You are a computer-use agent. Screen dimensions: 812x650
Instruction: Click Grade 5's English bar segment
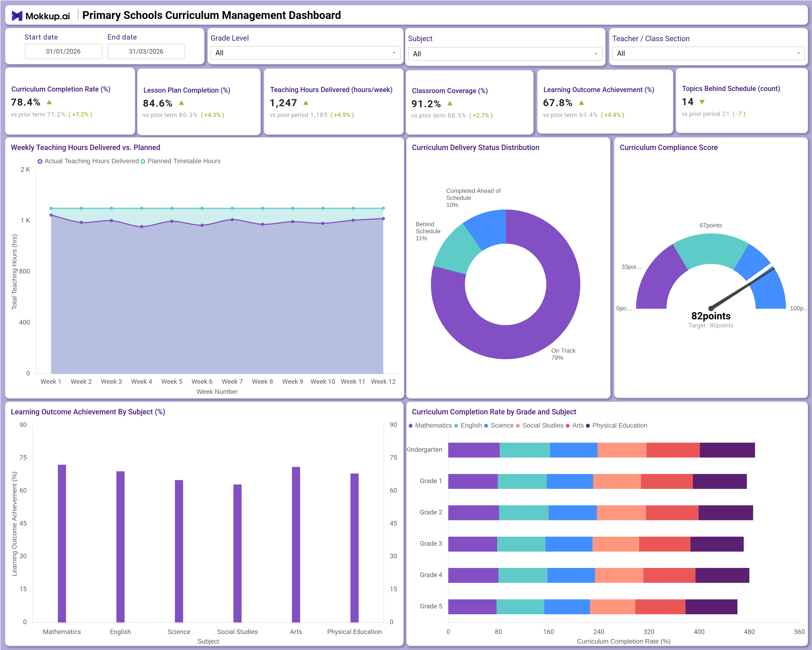pyautogui.click(x=520, y=607)
